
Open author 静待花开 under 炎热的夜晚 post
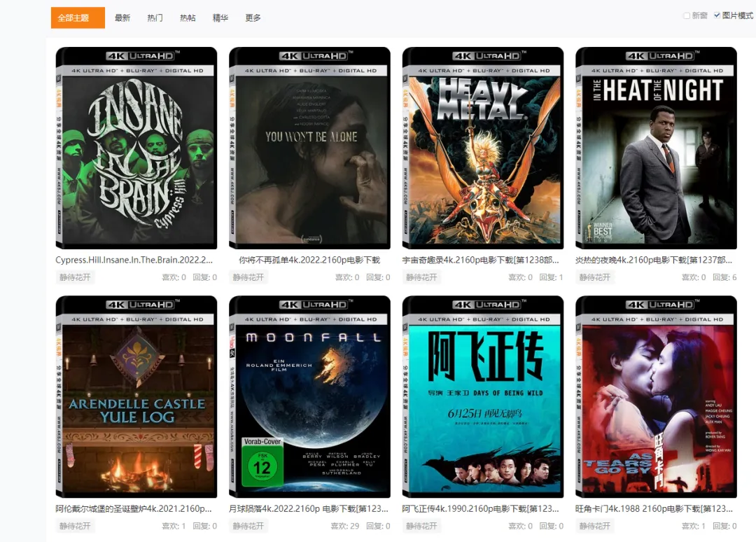click(x=594, y=277)
